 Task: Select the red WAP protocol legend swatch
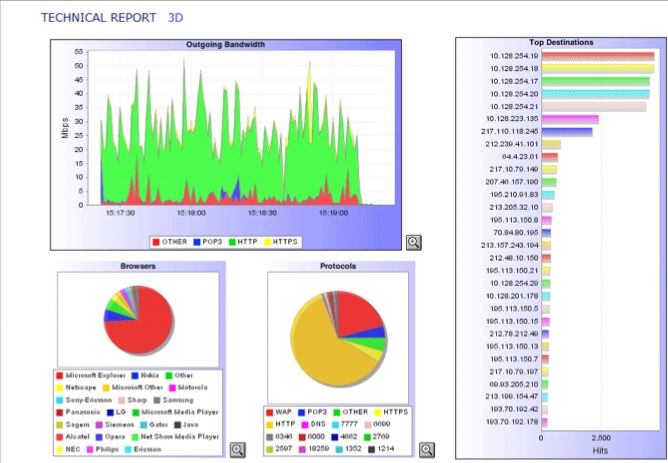click(270, 412)
